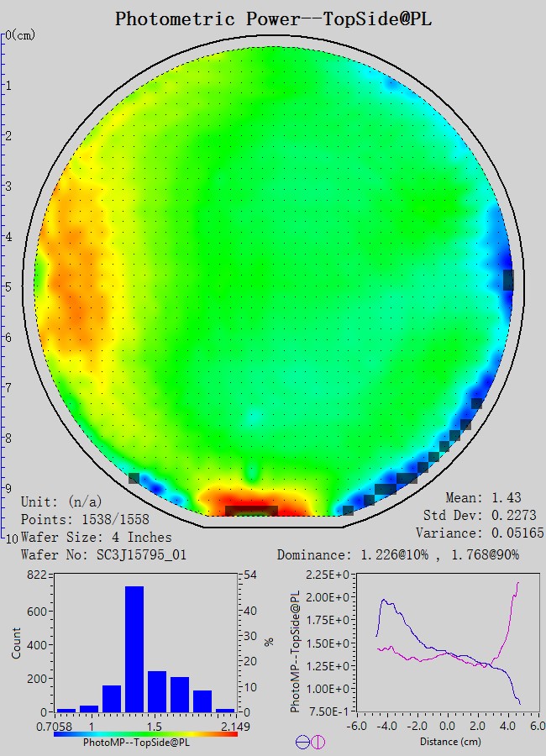Screen dimensions: 546x756
Task: Click the histogram minimum value 0.7058
Action: 55,725
